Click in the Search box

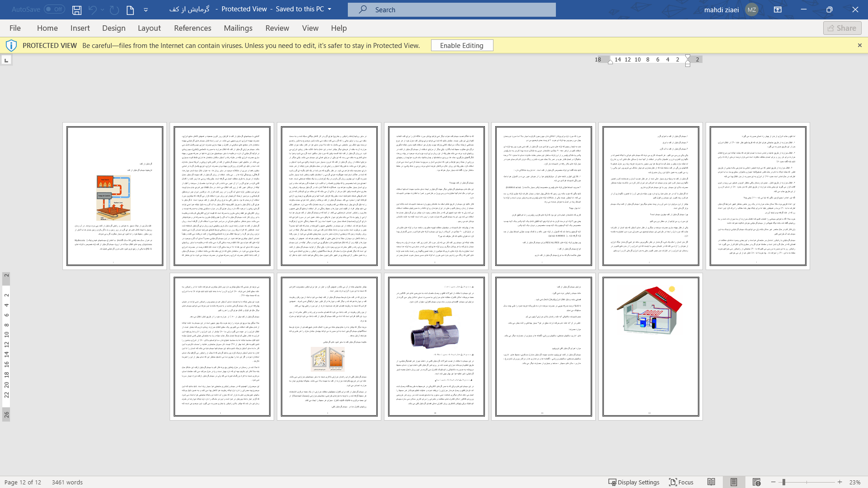(451, 9)
